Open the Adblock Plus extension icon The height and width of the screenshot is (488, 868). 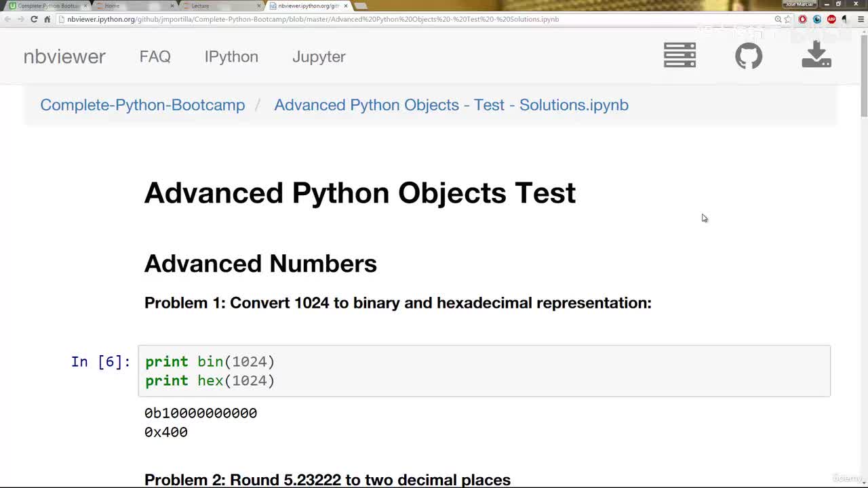(831, 19)
